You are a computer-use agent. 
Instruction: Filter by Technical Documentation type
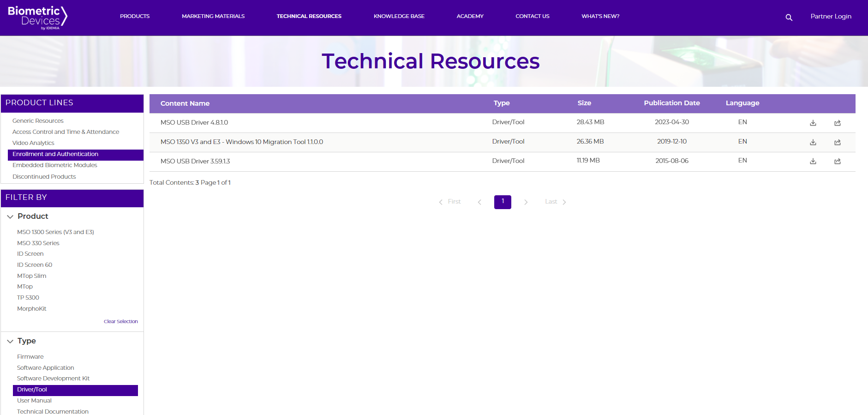tap(53, 412)
